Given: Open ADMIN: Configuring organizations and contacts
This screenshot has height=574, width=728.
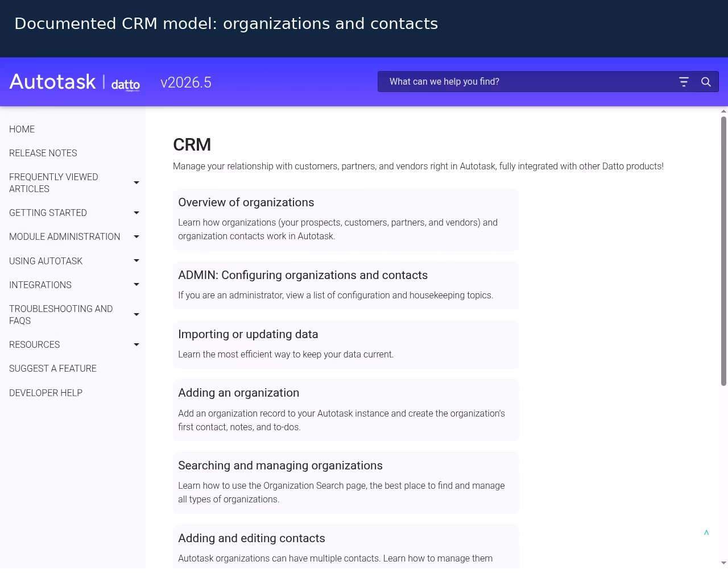Looking at the screenshot, I should click(x=303, y=276).
